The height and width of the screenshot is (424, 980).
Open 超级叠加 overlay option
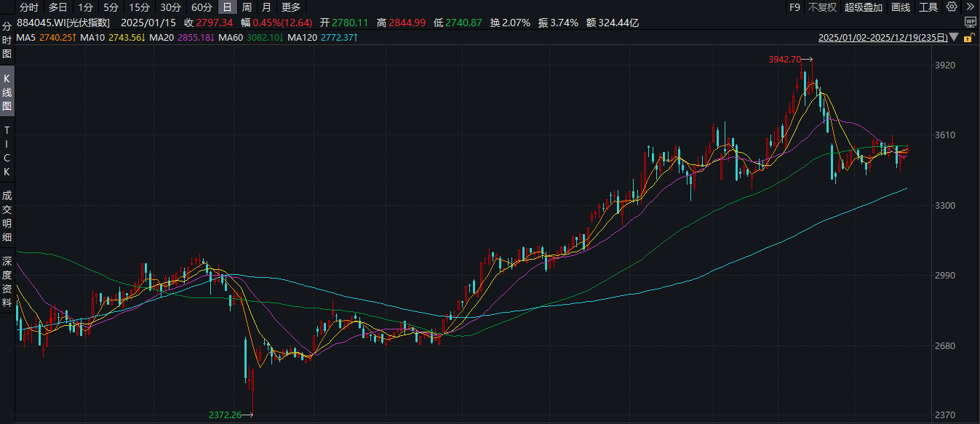point(864,7)
